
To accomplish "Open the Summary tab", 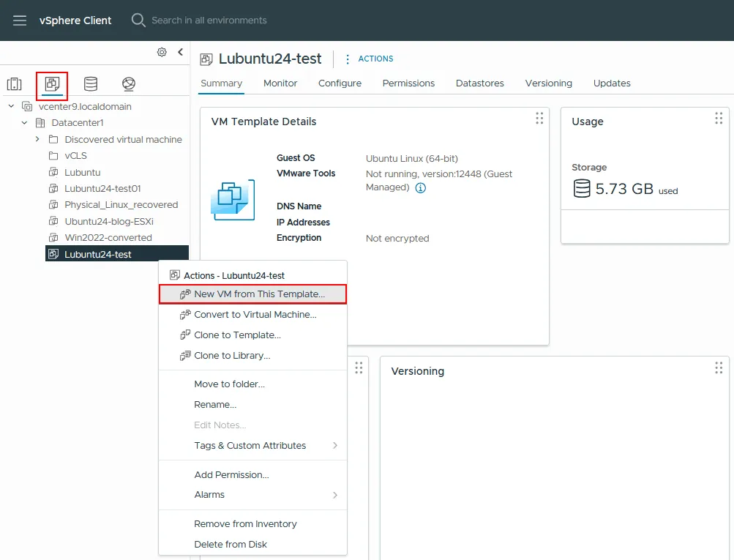I will point(222,83).
